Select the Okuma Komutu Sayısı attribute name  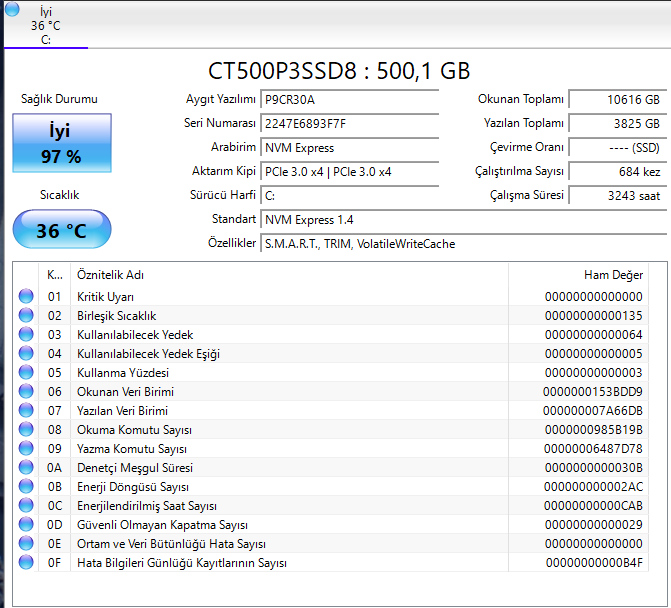point(134,430)
